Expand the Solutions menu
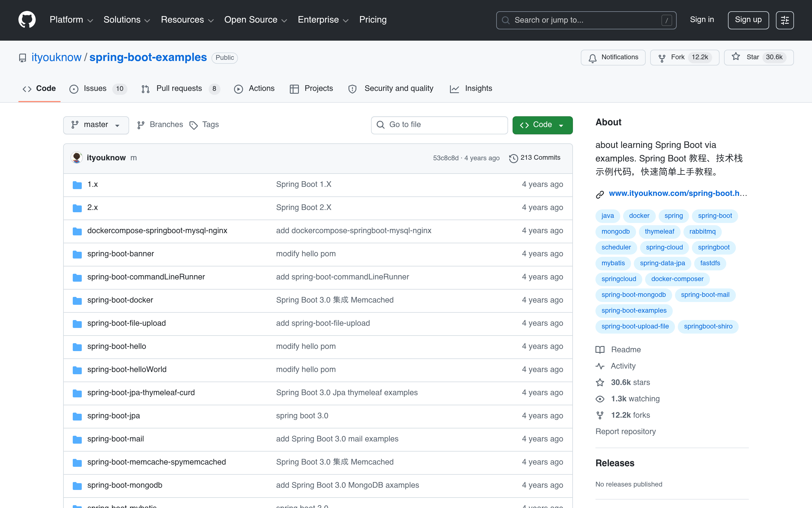This screenshot has width=812, height=508. pyautogui.click(x=127, y=20)
